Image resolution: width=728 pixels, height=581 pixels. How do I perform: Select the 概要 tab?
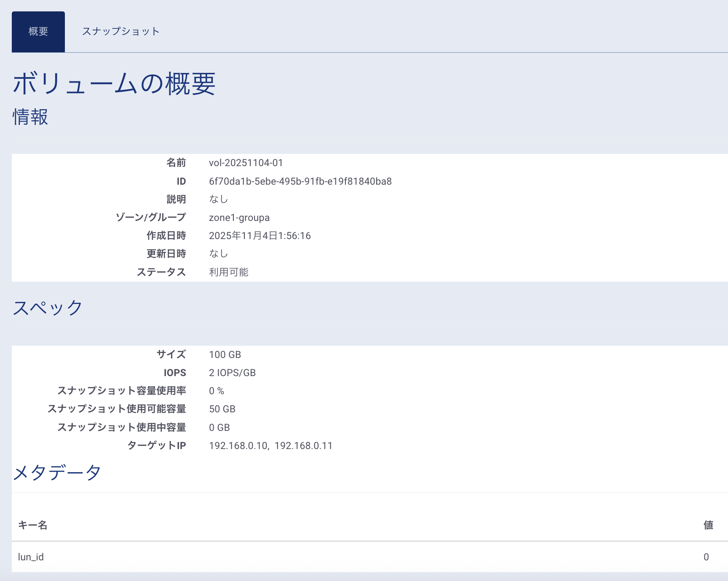click(x=38, y=32)
